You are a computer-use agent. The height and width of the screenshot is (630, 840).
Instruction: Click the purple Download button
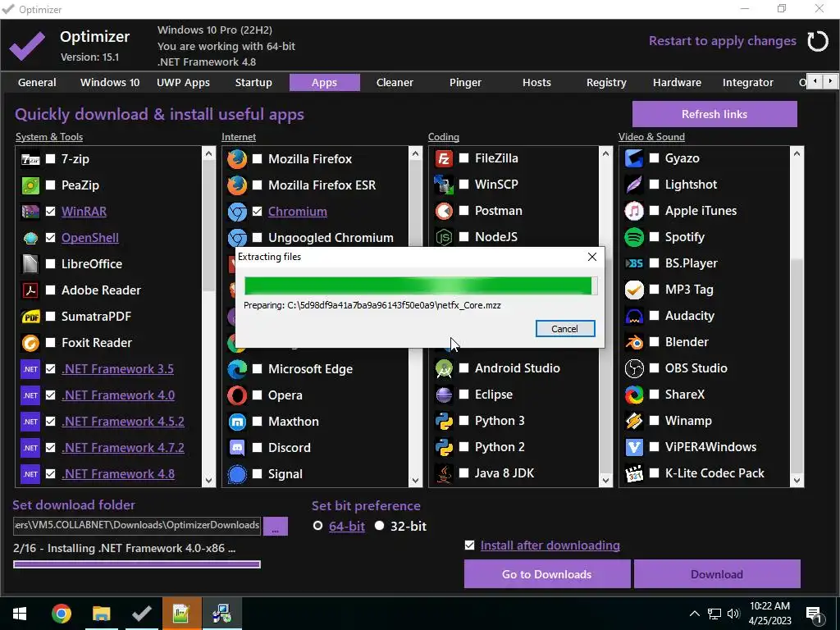coord(717,574)
